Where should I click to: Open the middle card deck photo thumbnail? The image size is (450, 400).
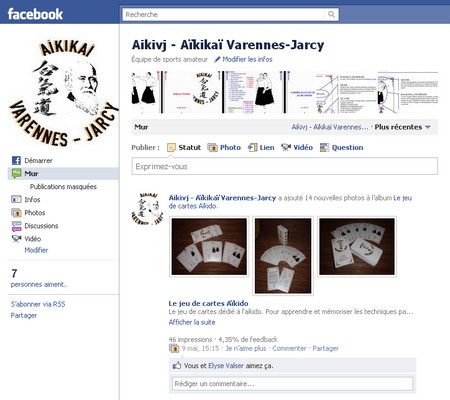click(x=283, y=256)
